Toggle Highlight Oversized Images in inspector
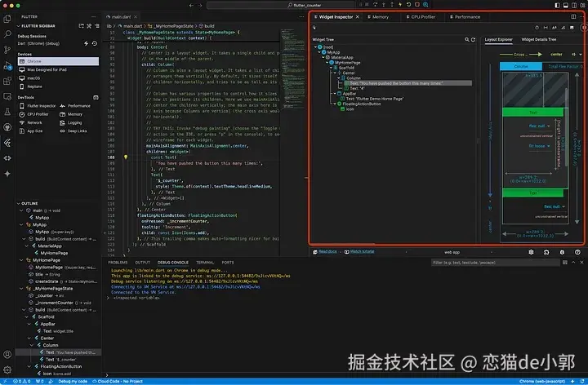588x385 pixels. pos(572,28)
